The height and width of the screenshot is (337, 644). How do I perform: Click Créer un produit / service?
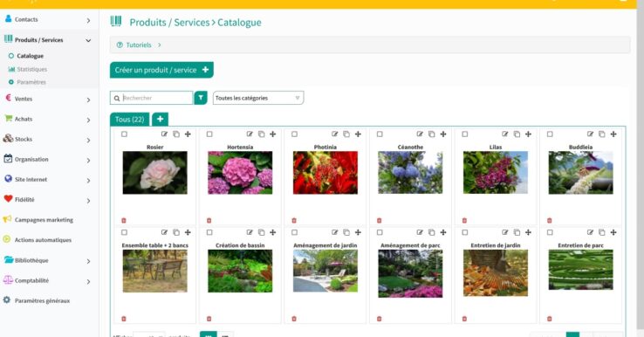click(x=161, y=70)
